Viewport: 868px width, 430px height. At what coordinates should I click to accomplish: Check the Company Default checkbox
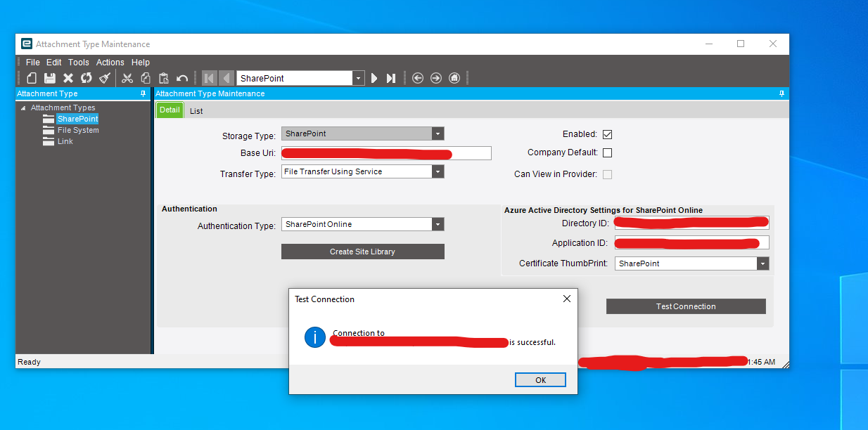pyautogui.click(x=608, y=152)
